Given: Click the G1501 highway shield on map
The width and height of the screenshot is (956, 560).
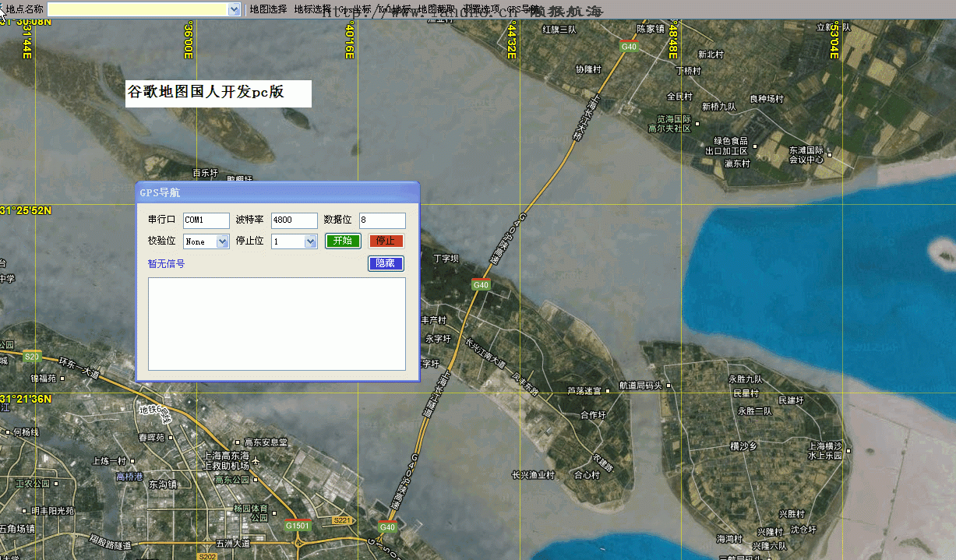Looking at the screenshot, I should pyautogui.click(x=298, y=525).
